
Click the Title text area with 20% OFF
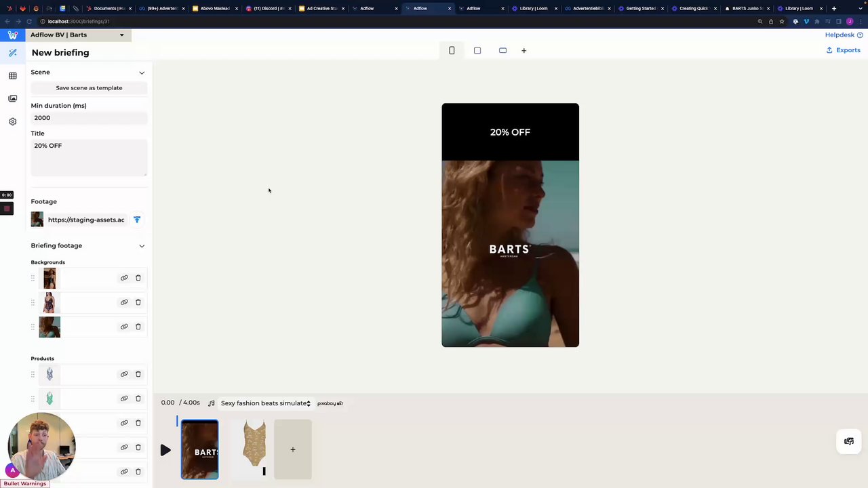(89, 157)
